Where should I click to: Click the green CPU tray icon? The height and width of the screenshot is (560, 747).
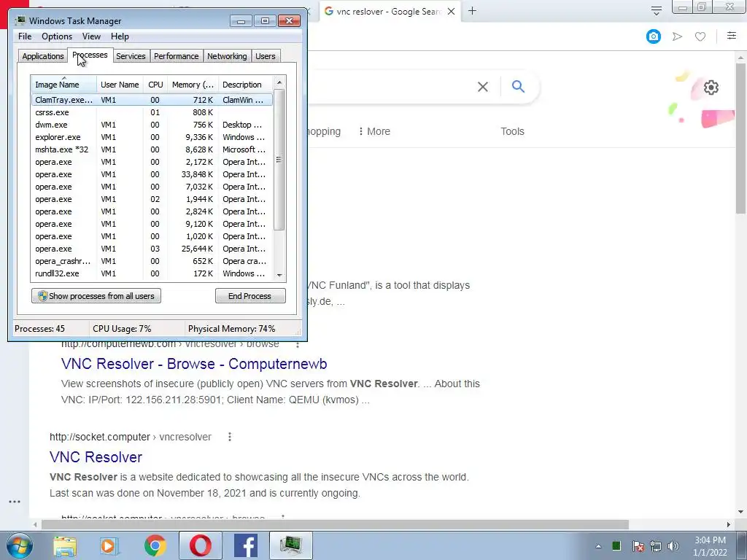616,545
